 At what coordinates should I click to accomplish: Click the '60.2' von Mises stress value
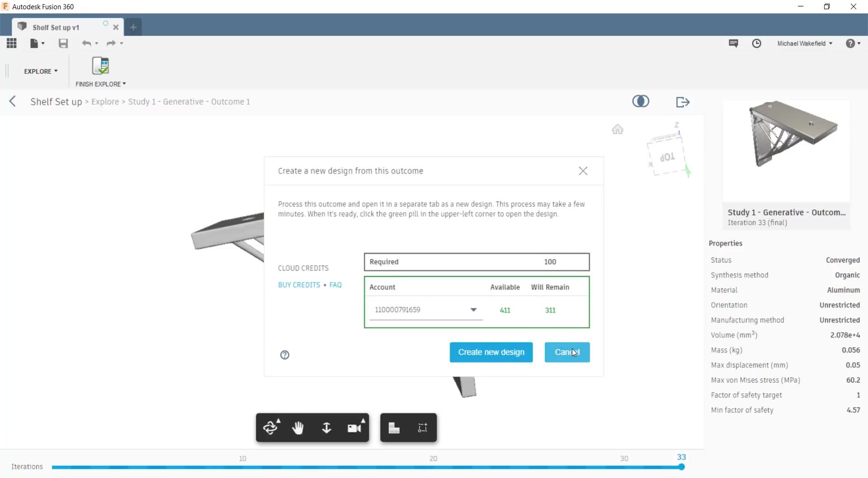click(x=853, y=380)
